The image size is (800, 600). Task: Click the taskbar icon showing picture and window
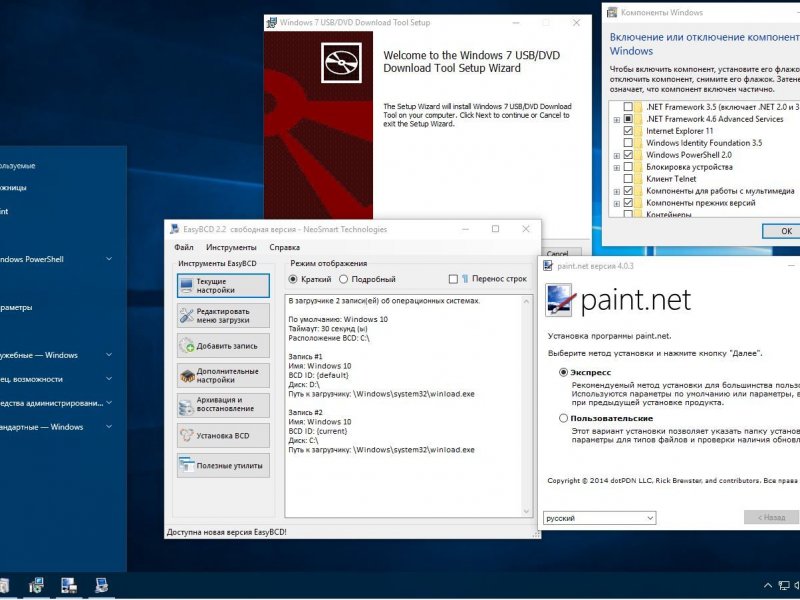click(68, 585)
